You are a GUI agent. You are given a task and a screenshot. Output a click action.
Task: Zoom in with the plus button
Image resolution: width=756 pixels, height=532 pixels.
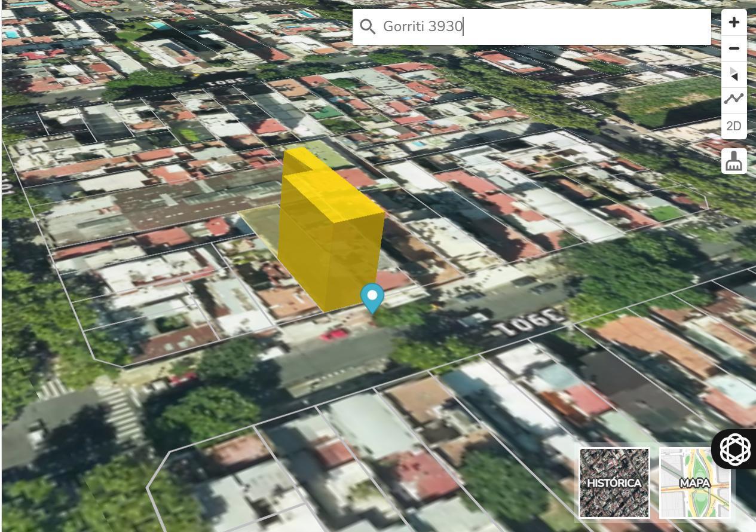(x=734, y=22)
